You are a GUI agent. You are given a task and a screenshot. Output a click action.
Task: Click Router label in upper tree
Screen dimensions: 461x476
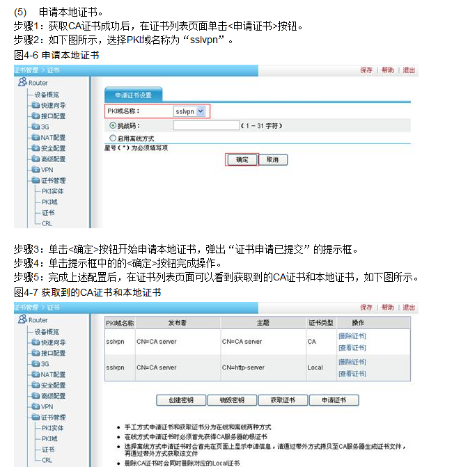38,83
